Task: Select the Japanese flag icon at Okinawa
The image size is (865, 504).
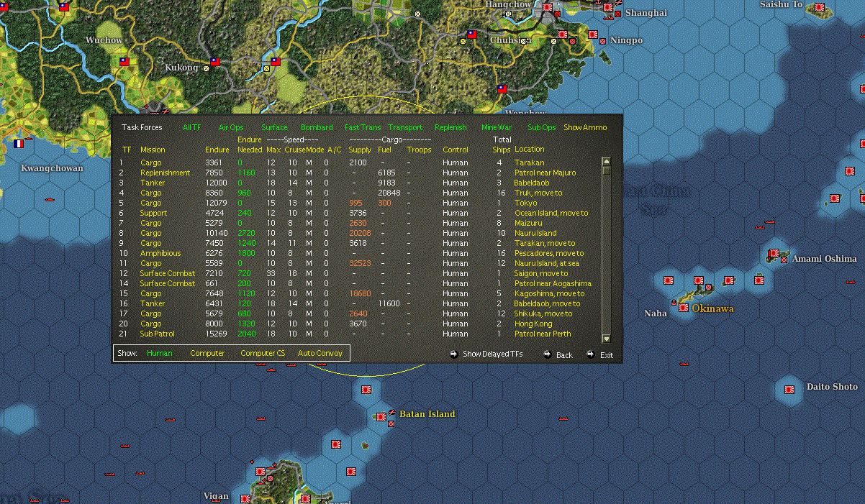Action: [x=683, y=308]
